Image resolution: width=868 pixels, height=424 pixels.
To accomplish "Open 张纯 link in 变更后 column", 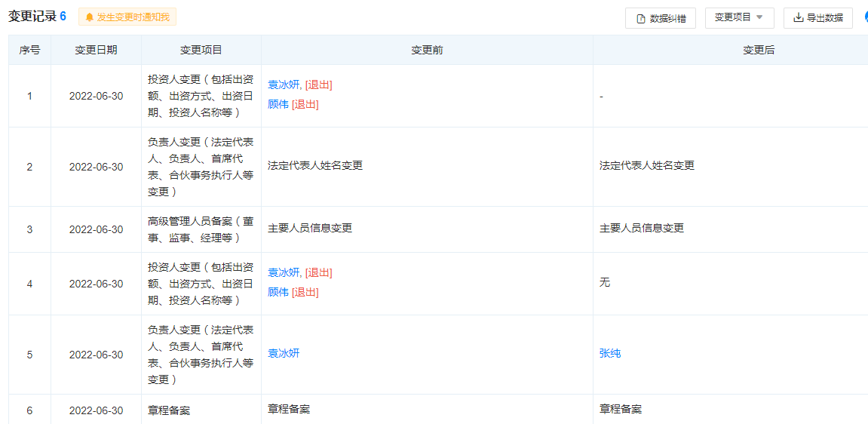I will point(610,353).
